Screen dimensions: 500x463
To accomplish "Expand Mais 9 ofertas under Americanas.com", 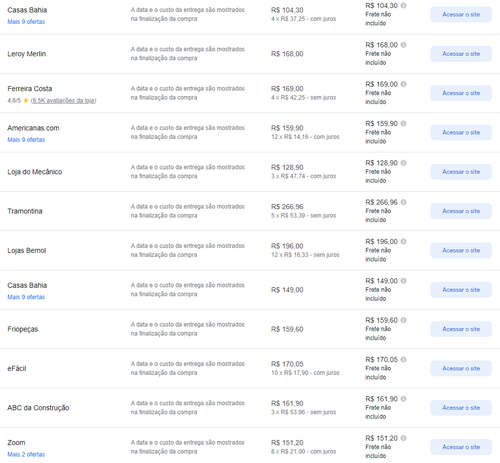I will click(26, 140).
